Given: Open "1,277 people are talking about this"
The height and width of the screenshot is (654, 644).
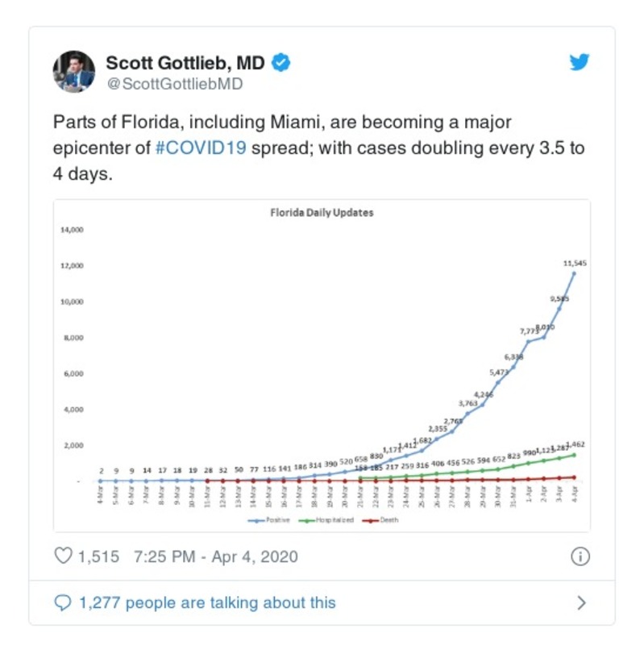Looking at the screenshot, I should [206, 602].
